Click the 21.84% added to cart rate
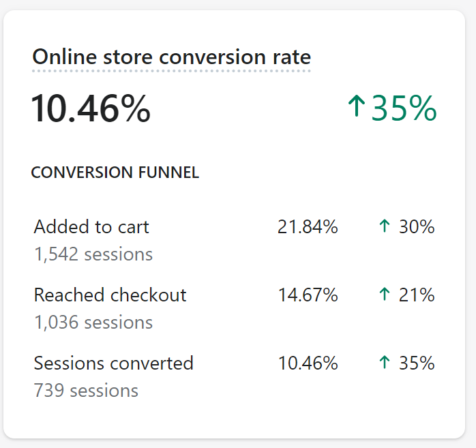The width and height of the screenshot is (476, 448). [308, 227]
